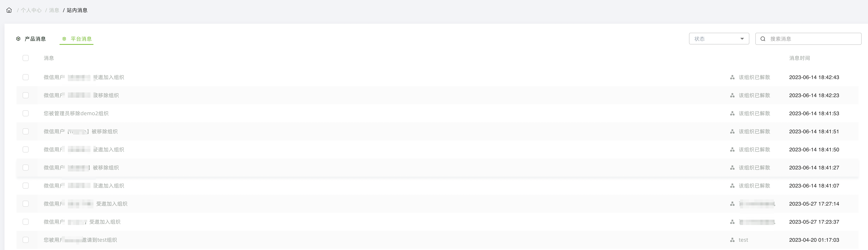This screenshot has width=868, height=250.
Task: Focus the 搜索消息 search field
Action: (808, 39)
